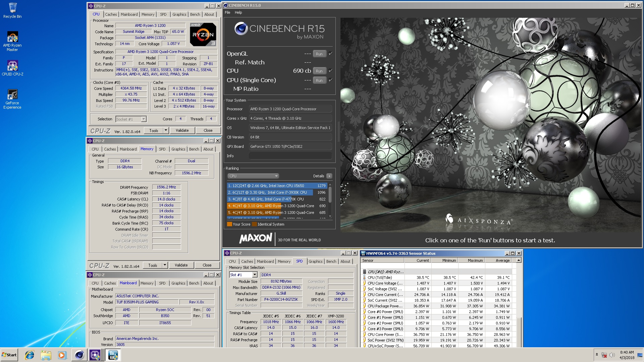Click the clock in the system tray
Viewport: 644px width, 362px height.
(627, 355)
